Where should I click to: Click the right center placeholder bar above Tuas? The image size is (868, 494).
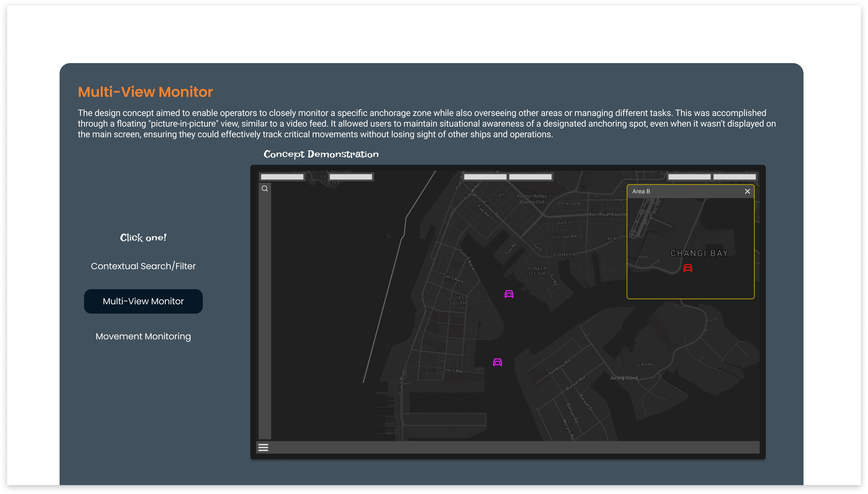tap(530, 177)
